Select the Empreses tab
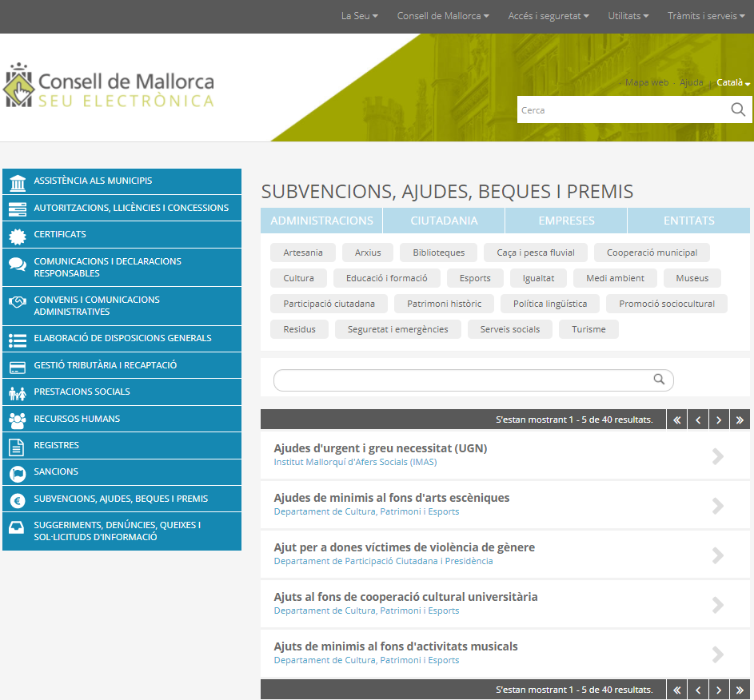 coord(566,221)
